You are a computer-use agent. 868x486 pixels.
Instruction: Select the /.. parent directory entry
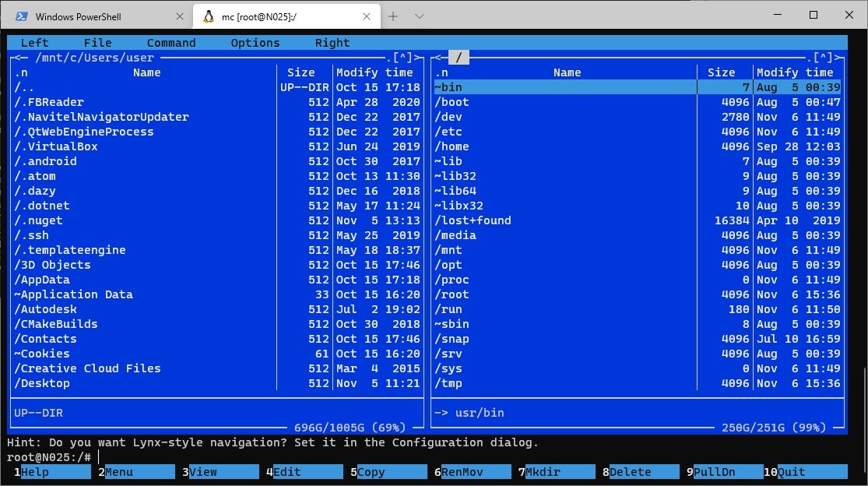(217, 87)
